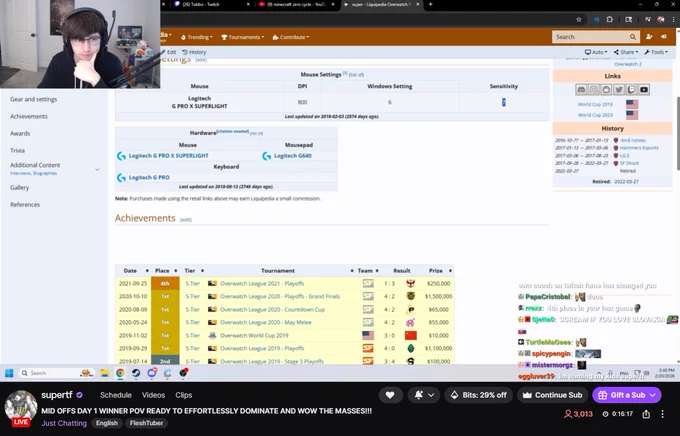This screenshot has width=680, height=436.
Task: Sort the achievements table by Tier
Action: click(x=202, y=271)
